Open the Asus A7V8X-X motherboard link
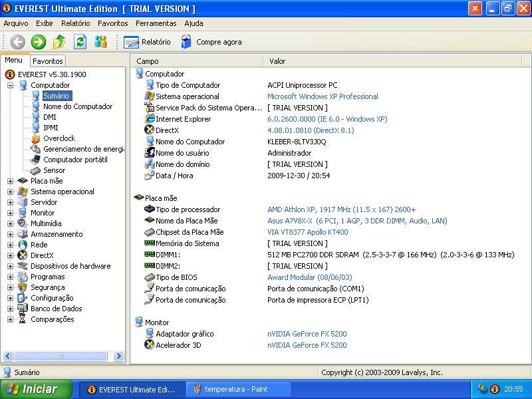 tap(357, 221)
